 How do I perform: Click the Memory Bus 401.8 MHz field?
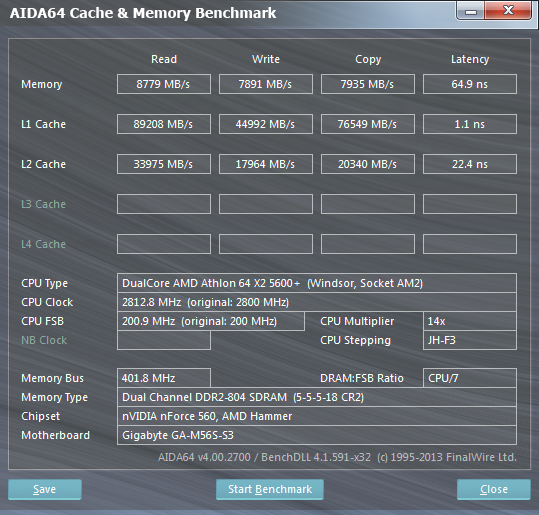pyautogui.click(x=164, y=378)
